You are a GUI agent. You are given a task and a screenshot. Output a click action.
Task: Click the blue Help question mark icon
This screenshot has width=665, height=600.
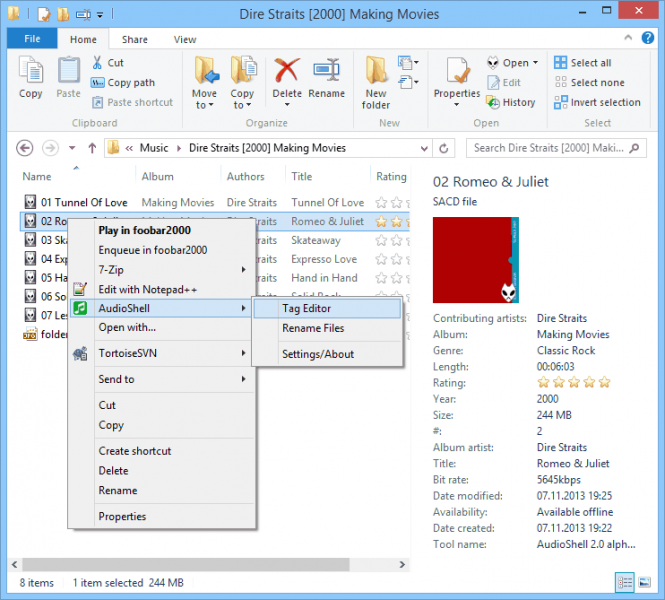648,38
